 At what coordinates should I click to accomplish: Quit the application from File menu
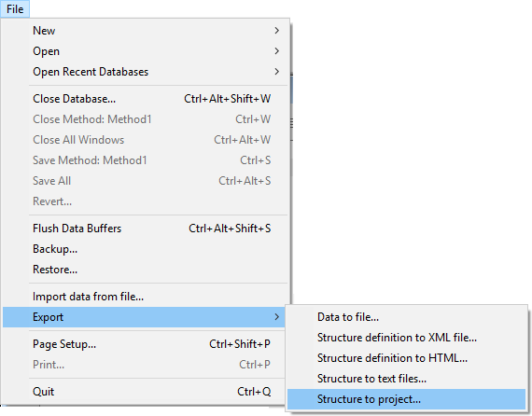tap(146, 392)
